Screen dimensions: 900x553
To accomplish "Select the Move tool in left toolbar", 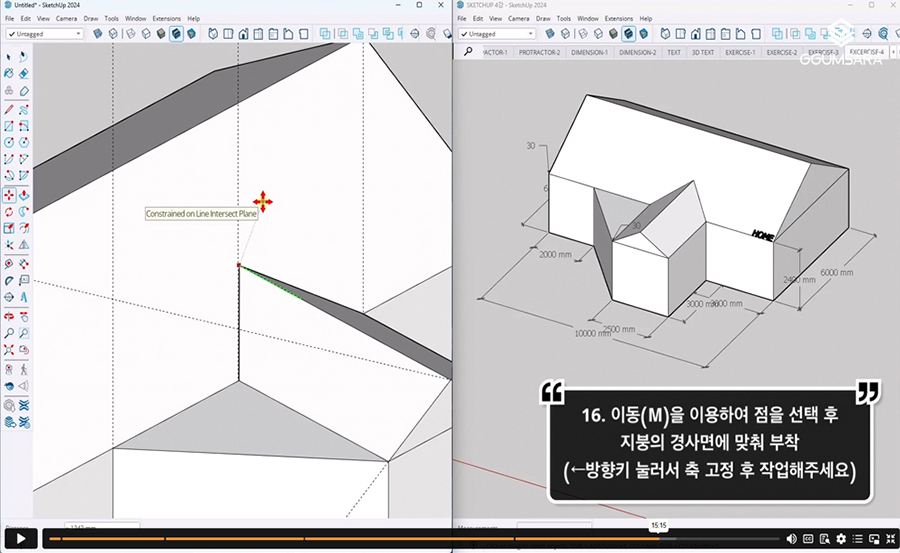I will pos(9,195).
